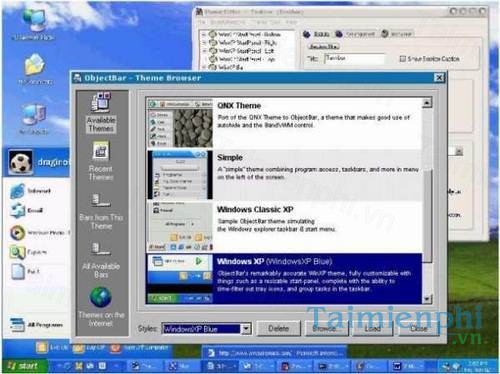This screenshot has height=374, width=500.
Task: Open E-mail from start panel
Action: [27, 210]
